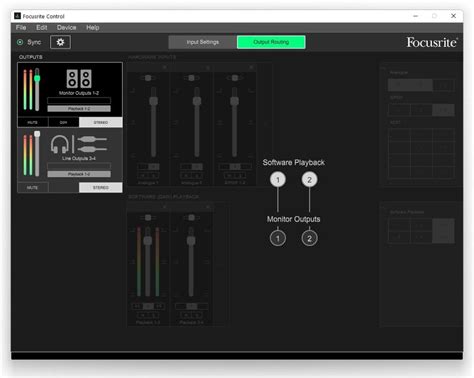Toggle DIM on Monitor Outputs 1-2
This screenshot has width=474, height=378.
pos(64,122)
